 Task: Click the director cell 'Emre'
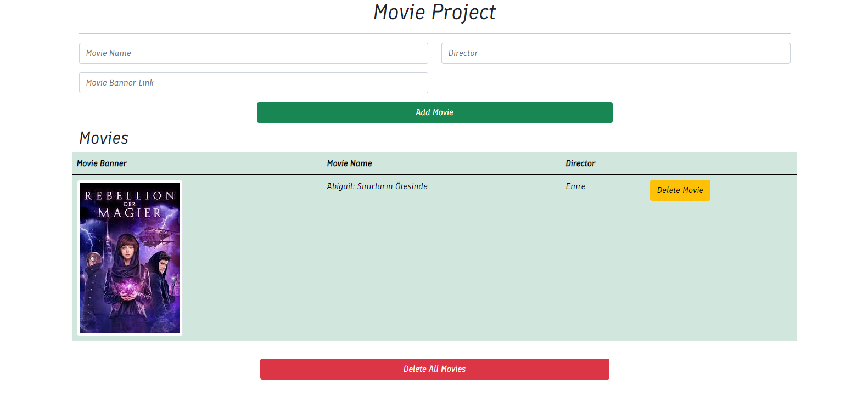click(575, 186)
